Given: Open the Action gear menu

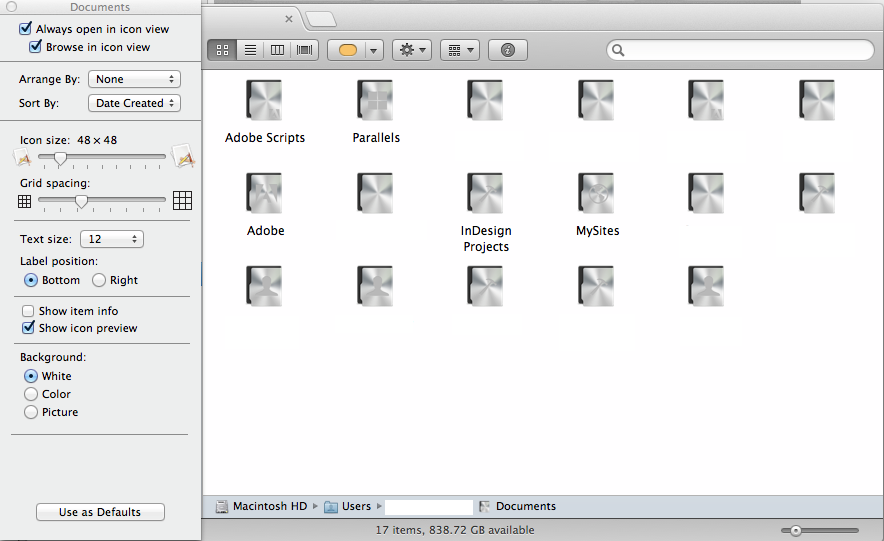Looking at the screenshot, I should coord(412,50).
